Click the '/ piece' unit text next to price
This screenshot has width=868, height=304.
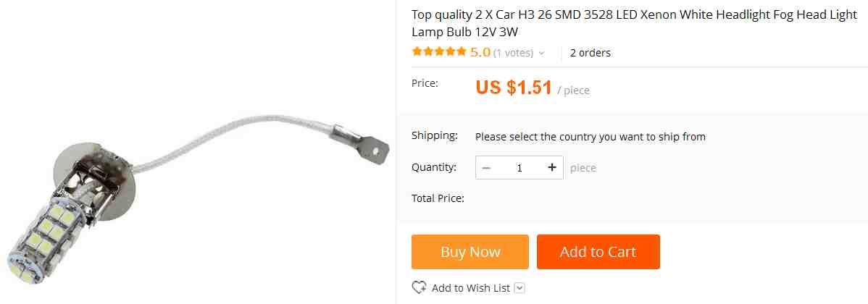[574, 90]
